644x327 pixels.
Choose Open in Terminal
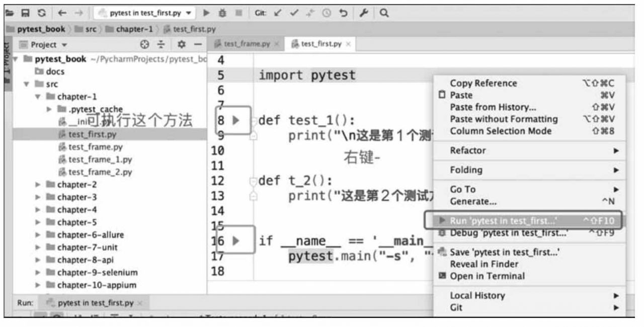coord(529,276)
